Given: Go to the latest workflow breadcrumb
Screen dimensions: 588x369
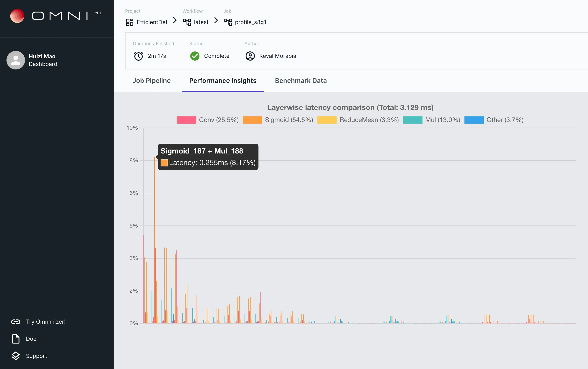Looking at the screenshot, I should (x=201, y=22).
